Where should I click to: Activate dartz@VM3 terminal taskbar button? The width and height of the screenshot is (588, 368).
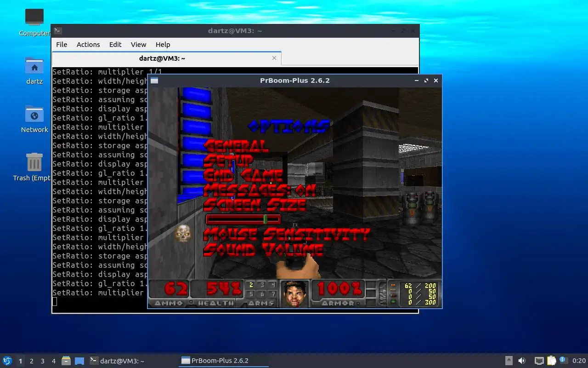point(132,361)
